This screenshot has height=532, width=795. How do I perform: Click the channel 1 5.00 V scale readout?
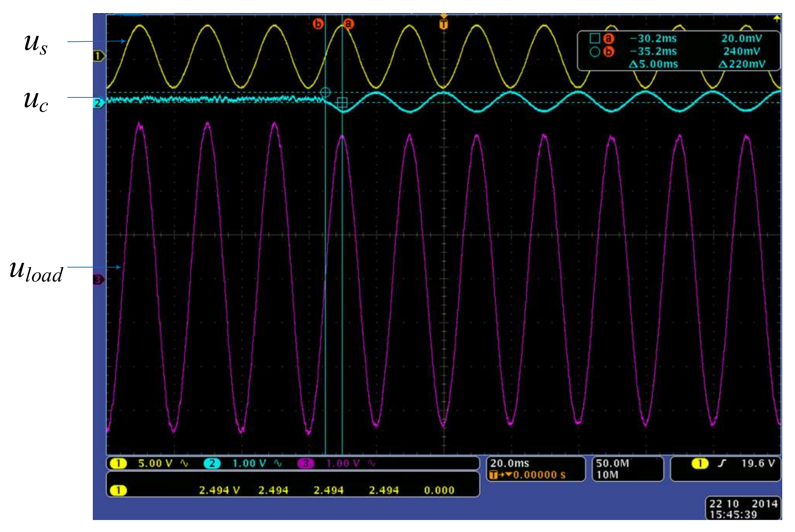(x=155, y=463)
